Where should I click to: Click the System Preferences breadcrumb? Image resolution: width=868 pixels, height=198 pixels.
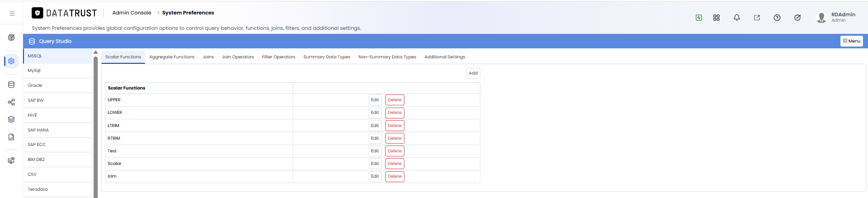[188, 13]
